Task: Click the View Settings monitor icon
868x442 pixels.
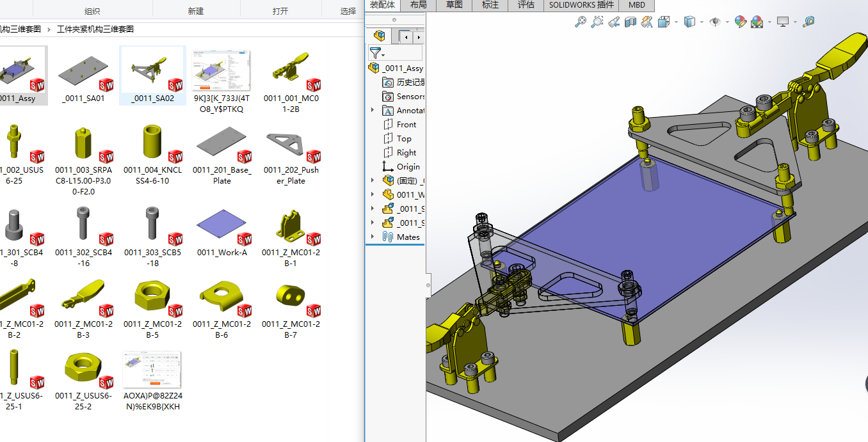Action: pos(783,22)
